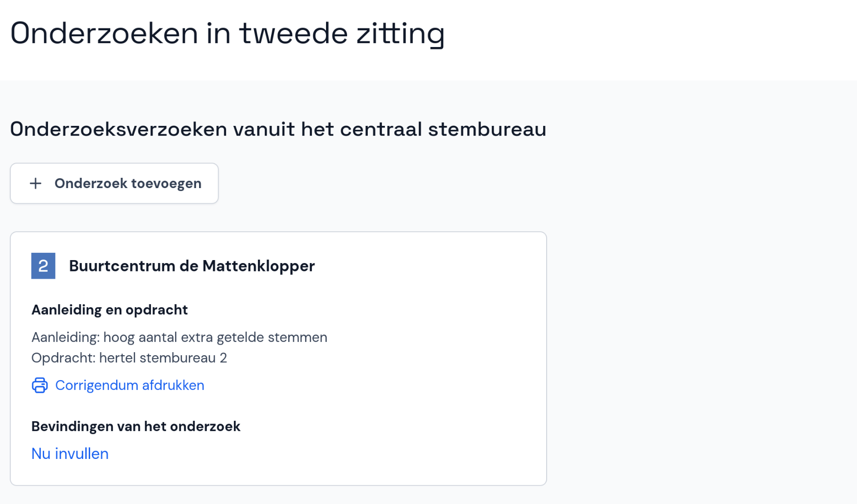The width and height of the screenshot is (857, 504).
Task: Click the title Buurtcentrum de Mattenklopper
Action: (x=191, y=266)
